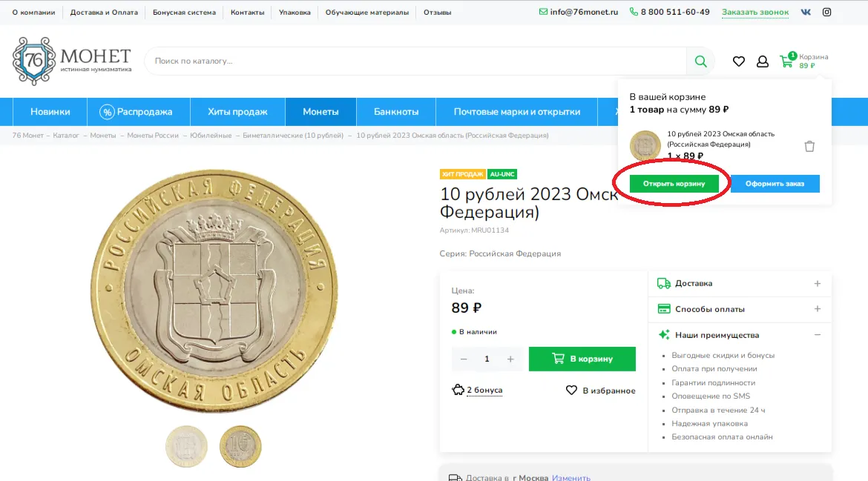This screenshot has height=481, width=868.
Task: Click the shopping cart icon in header
Action: [786, 61]
